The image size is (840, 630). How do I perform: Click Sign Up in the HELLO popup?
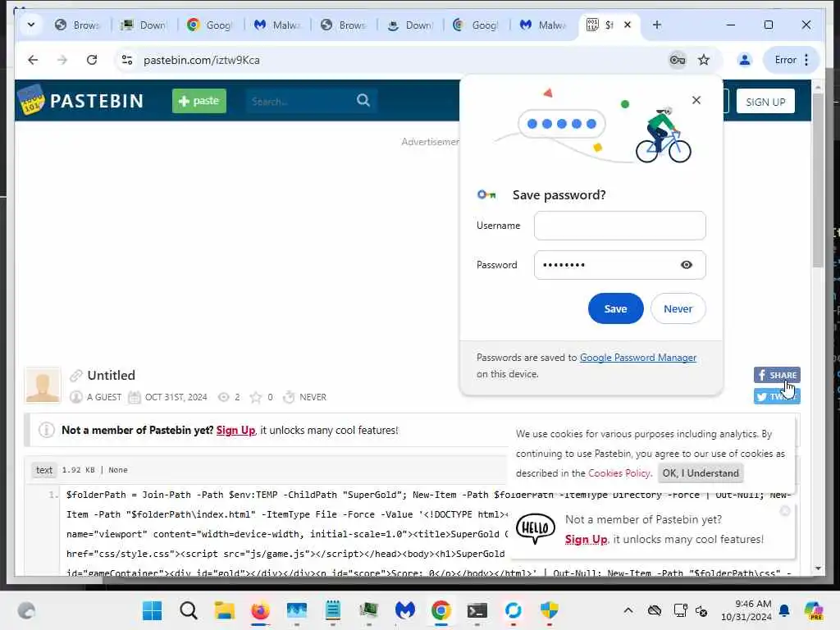point(586,540)
